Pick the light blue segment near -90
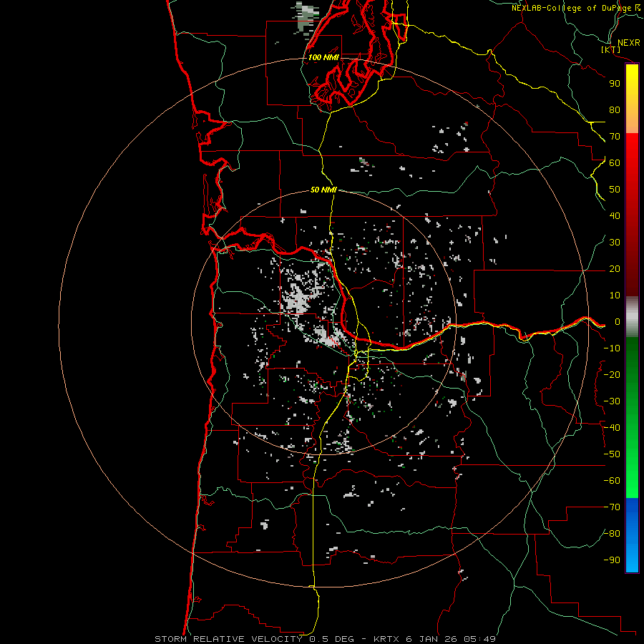This screenshot has width=644, height=644. pos(632,559)
